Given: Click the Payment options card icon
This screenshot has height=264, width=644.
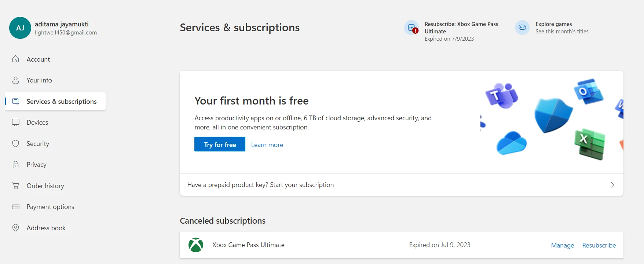Looking at the screenshot, I should pos(15,207).
